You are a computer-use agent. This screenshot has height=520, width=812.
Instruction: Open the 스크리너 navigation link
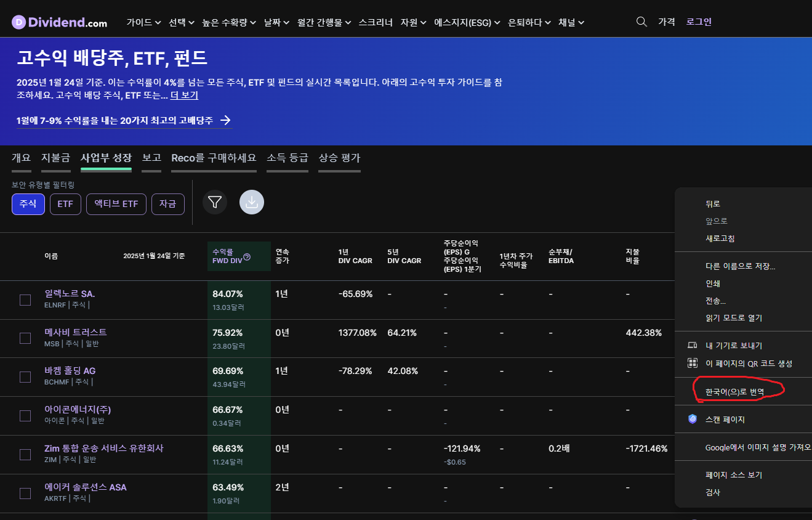(x=376, y=22)
